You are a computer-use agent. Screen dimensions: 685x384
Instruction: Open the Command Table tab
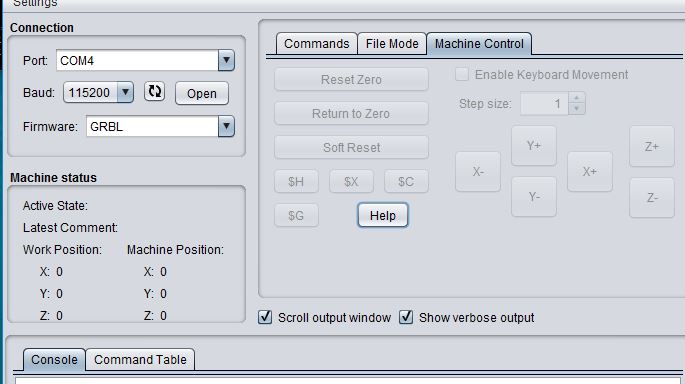(x=140, y=360)
